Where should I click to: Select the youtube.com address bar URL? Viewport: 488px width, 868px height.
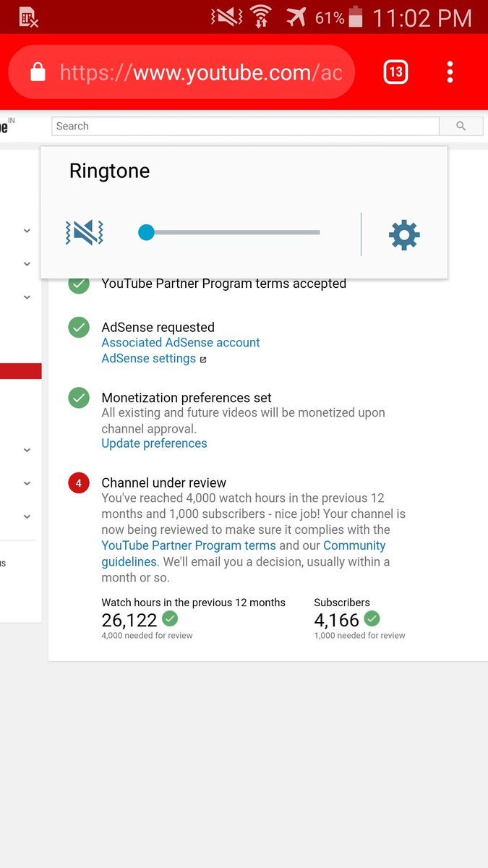[x=201, y=72]
